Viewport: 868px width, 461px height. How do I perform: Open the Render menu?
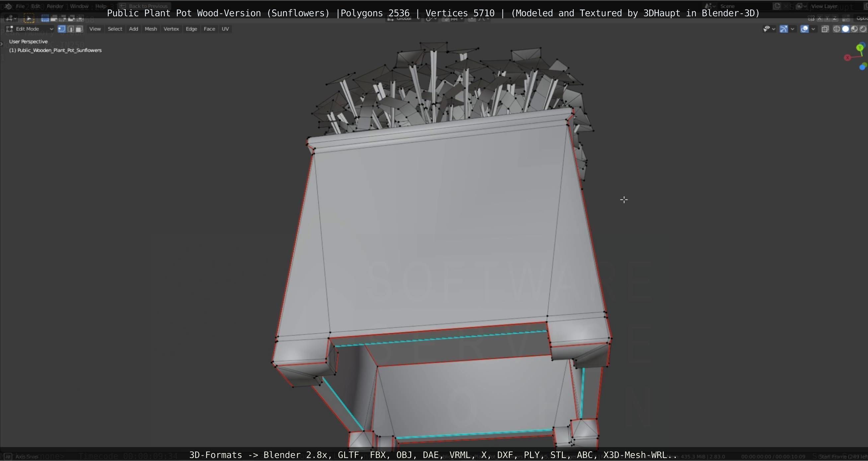(55, 6)
